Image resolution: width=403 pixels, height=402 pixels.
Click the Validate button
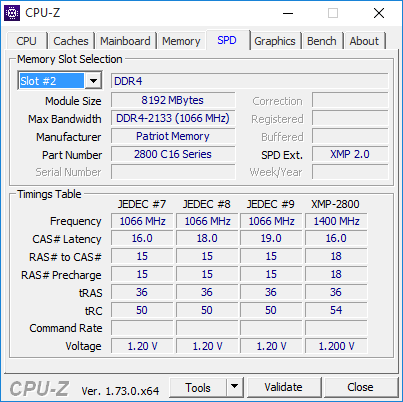tap(284, 387)
